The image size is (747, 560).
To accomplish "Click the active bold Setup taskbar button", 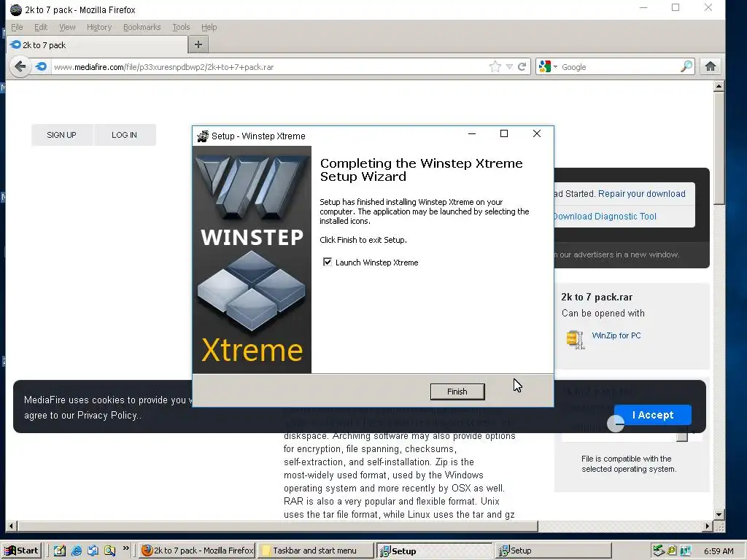I will click(434, 551).
